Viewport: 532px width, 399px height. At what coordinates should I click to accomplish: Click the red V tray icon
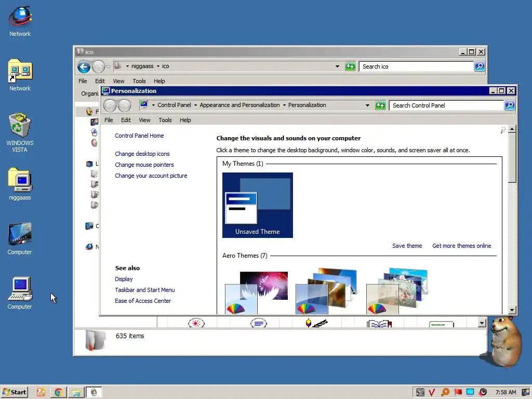coord(432,393)
